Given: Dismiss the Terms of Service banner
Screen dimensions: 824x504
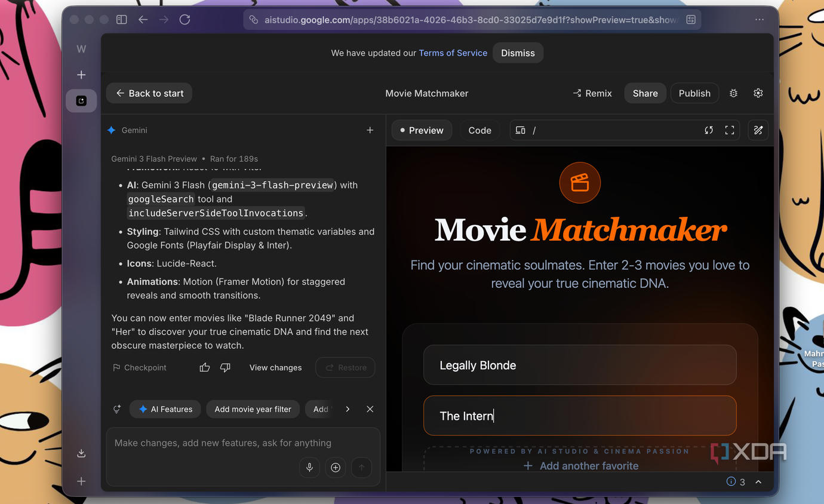Looking at the screenshot, I should coord(518,53).
